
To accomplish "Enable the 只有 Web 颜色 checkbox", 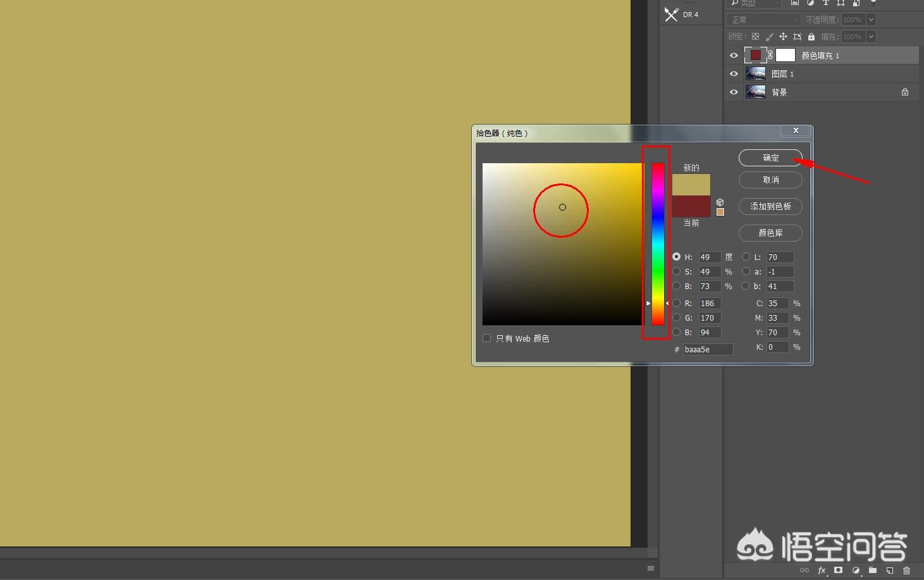I will pos(487,338).
